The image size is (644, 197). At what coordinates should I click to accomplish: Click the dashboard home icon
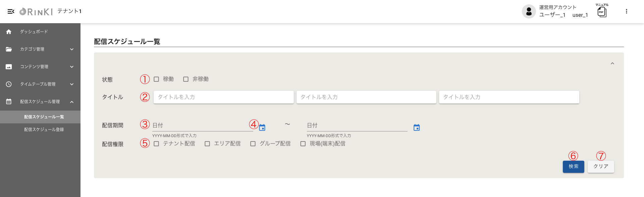click(9, 32)
